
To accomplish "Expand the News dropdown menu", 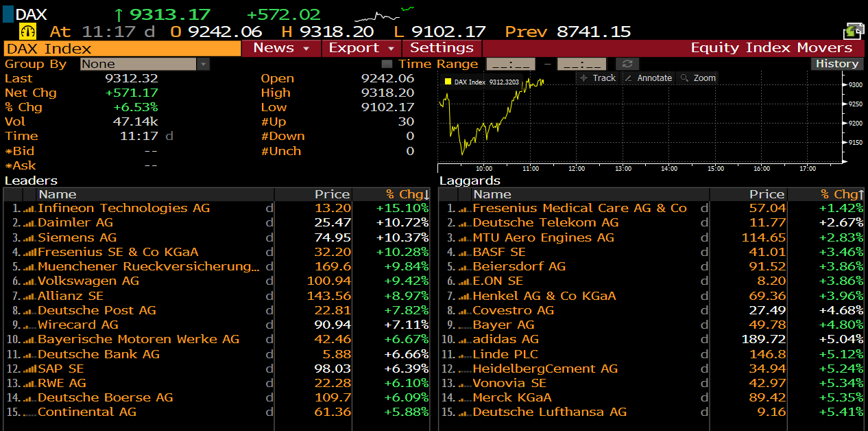I will (x=281, y=48).
